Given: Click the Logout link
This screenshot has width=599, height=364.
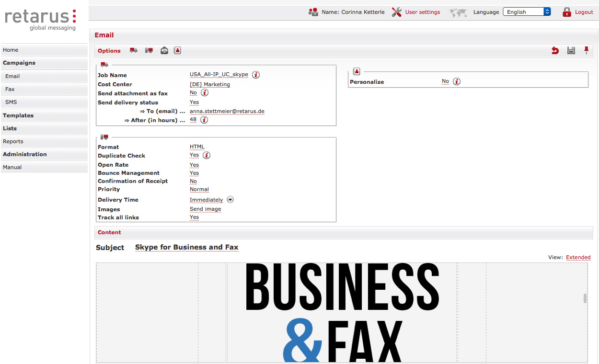Looking at the screenshot, I should click(584, 12).
